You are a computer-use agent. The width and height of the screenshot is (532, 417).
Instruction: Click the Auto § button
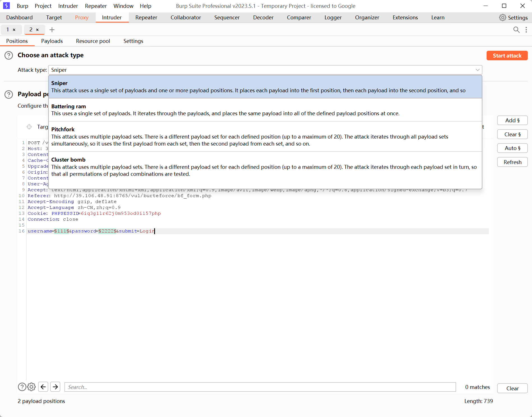tap(512, 148)
